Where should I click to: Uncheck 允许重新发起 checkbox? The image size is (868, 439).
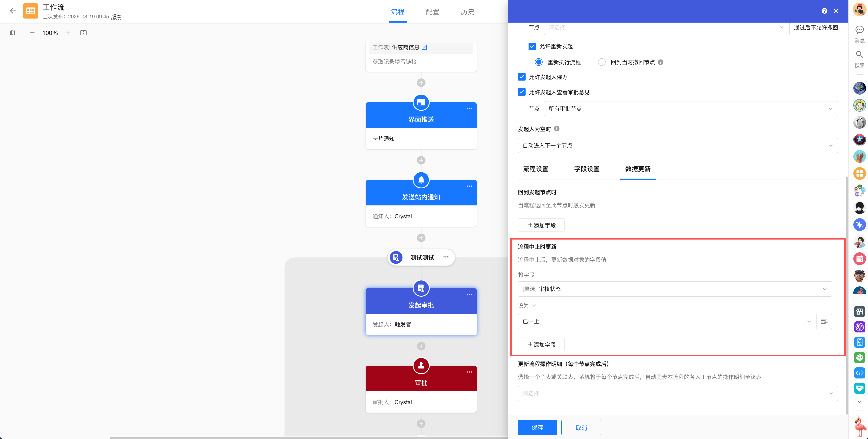coord(532,46)
